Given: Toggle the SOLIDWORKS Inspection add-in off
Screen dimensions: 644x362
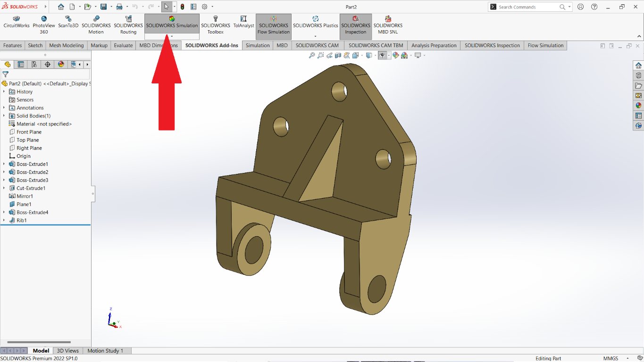Looking at the screenshot, I should point(355,25).
